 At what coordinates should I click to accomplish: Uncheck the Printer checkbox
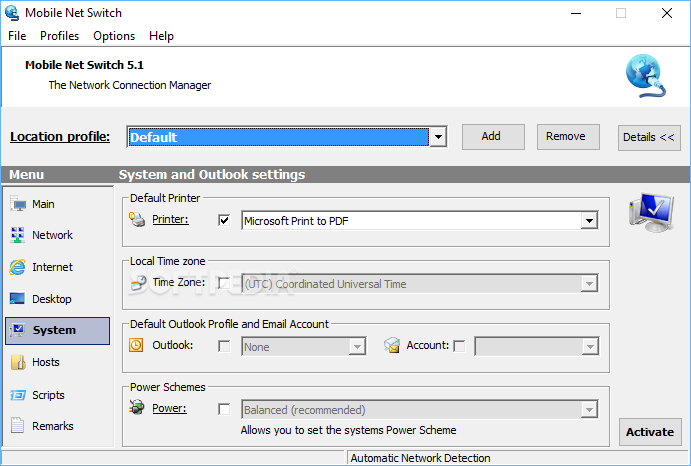click(x=224, y=220)
